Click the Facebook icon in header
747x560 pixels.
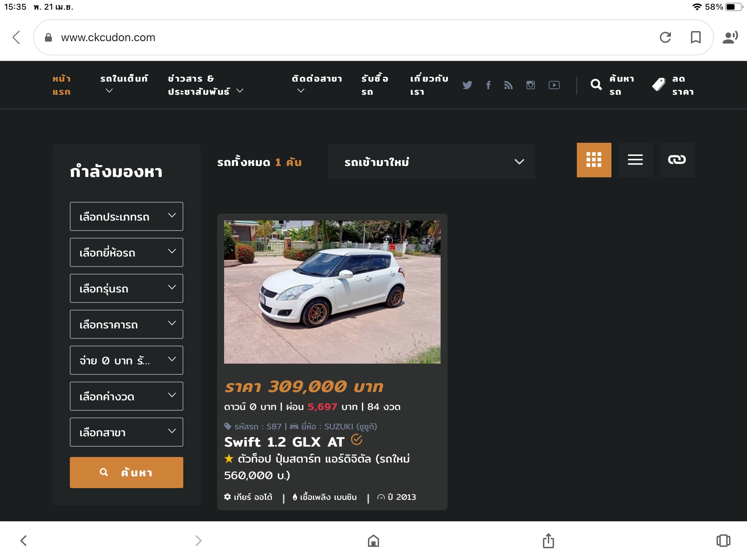tap(488, 85)
